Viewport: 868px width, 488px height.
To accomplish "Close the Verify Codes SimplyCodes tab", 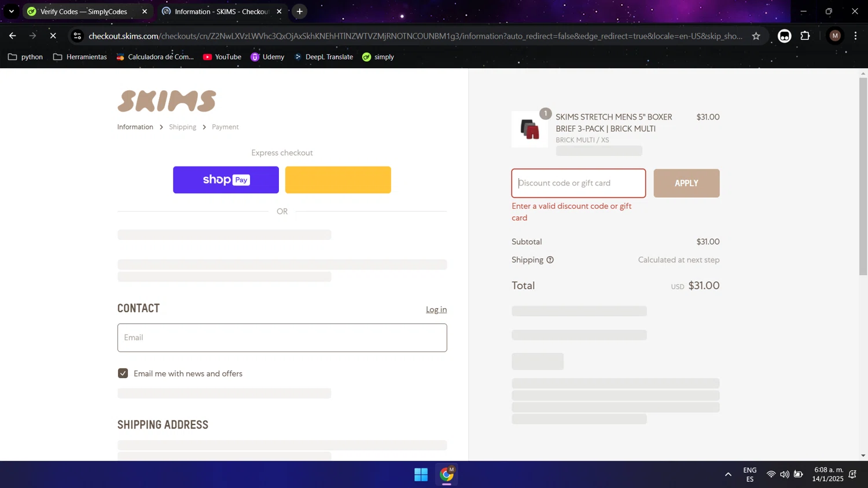I will [x=145, y=12].
